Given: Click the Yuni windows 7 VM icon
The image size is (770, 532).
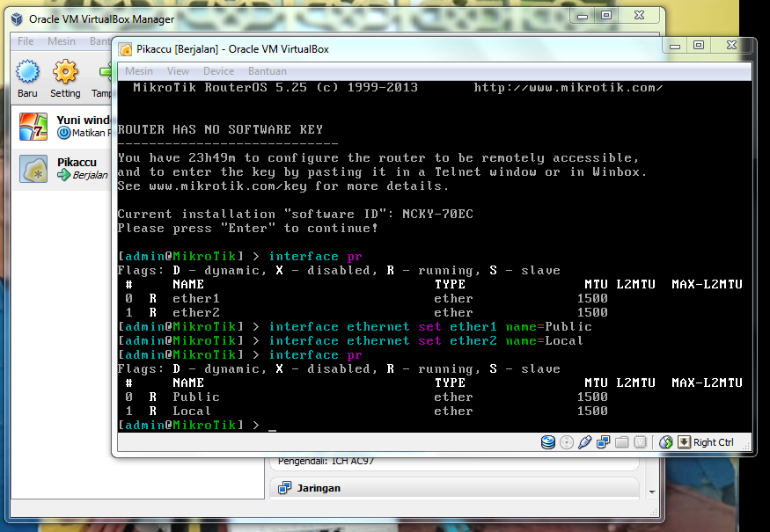Looking at the screenshot, I should pyautogui.click(x=33, y=127).
